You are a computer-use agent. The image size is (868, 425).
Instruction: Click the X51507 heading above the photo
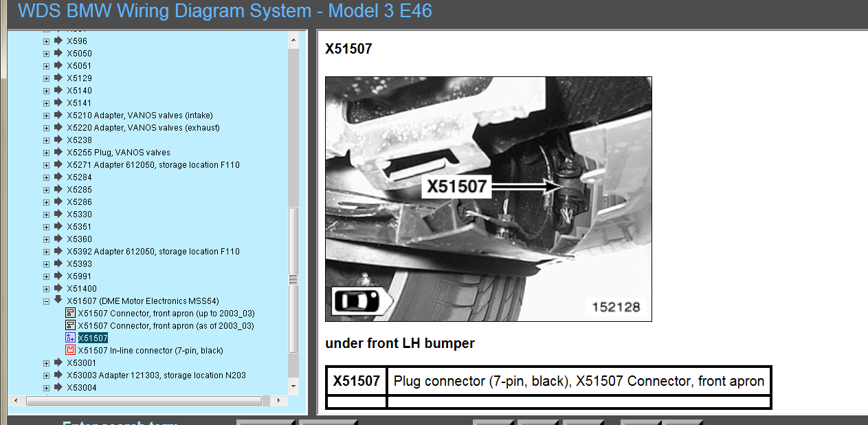[348, 50]
